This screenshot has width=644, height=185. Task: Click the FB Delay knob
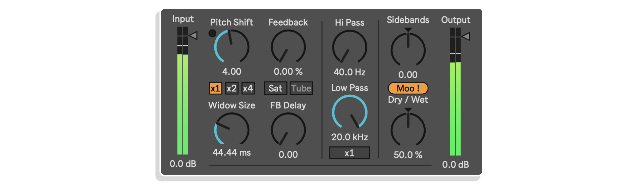point(288,130)
